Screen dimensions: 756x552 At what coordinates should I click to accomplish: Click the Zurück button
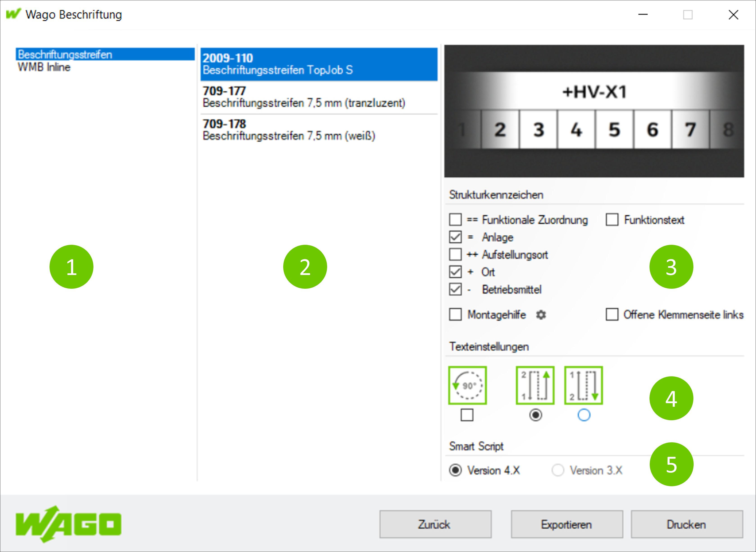(435, 524)
